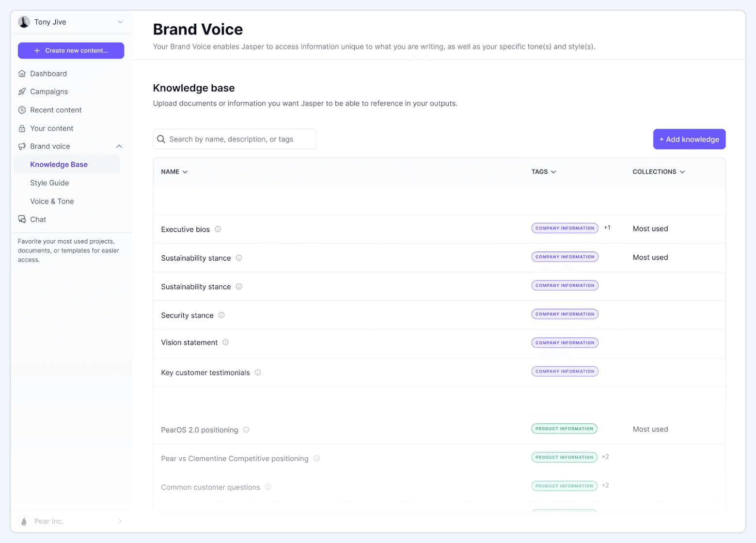
Task: Click the search by name input field
Action: tap(235, 139)
